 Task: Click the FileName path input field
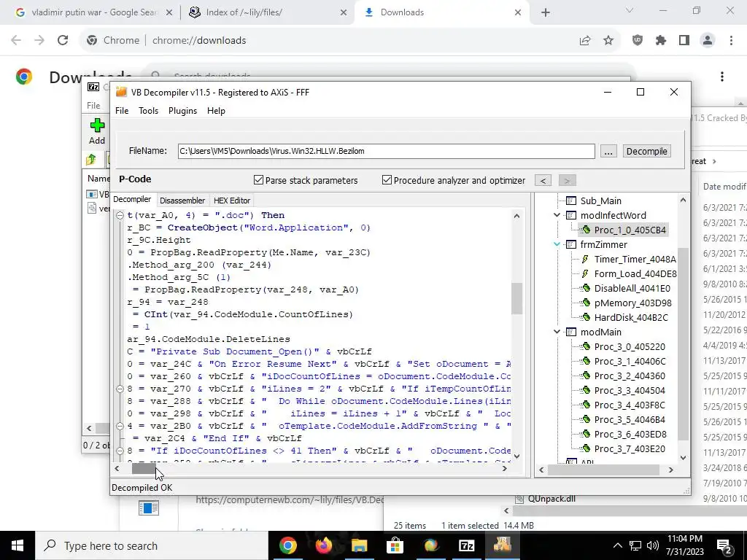[x=387, y=151]
